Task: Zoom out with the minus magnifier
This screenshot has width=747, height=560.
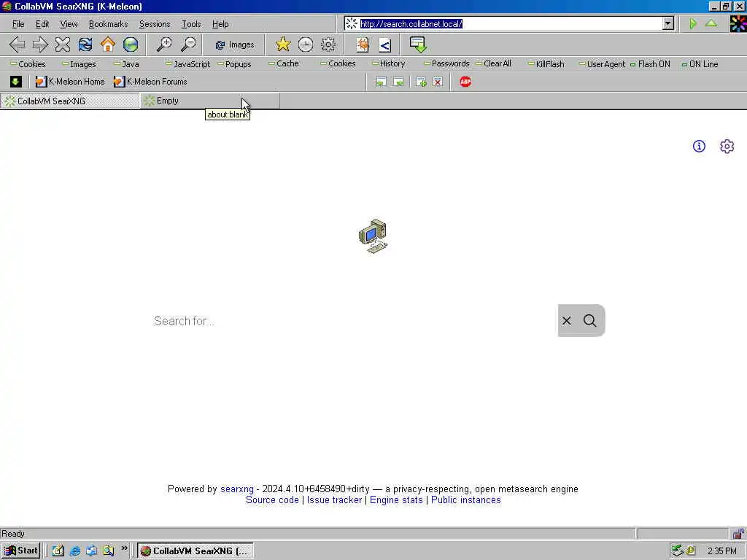Action: coord(188,44)
